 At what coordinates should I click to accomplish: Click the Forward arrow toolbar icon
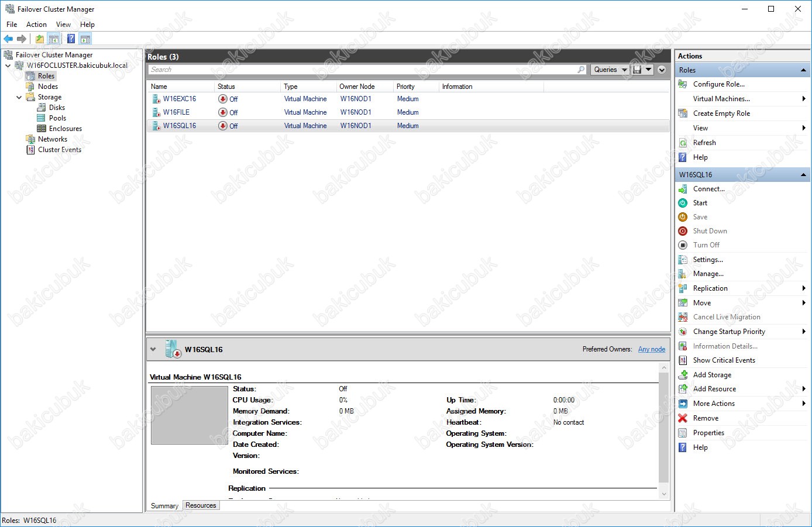coord(22,39)
